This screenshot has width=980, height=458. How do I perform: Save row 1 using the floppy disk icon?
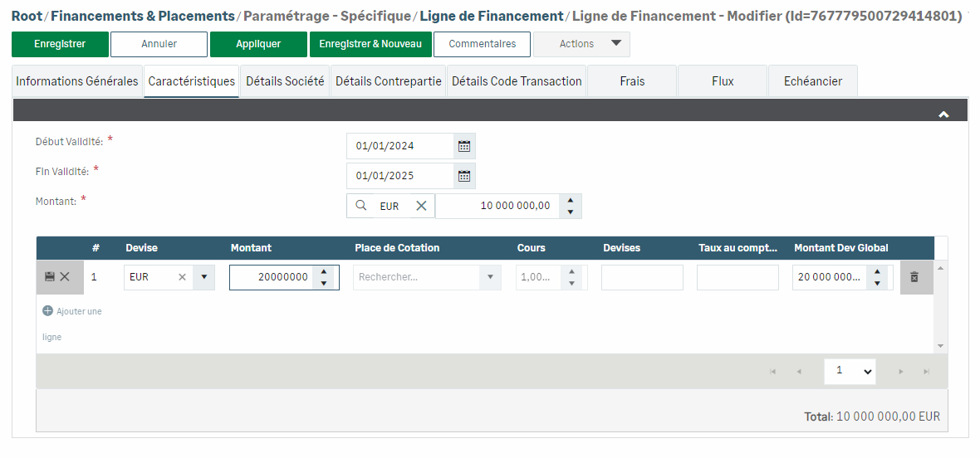pos(49,277)
